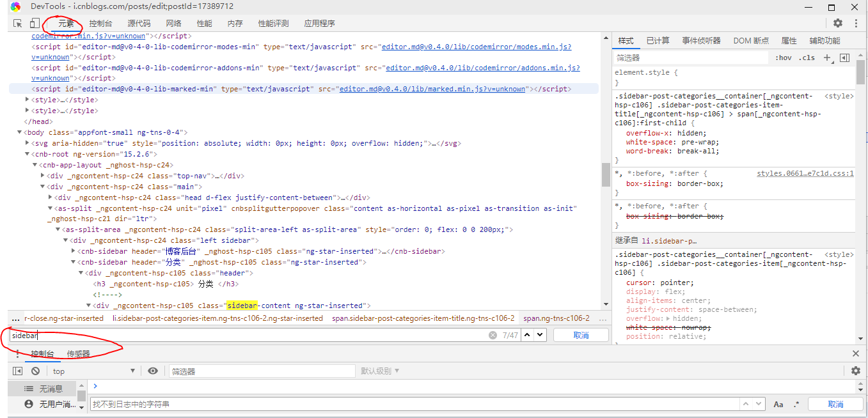Image resolution: width=868 pixels, height=418 pixels.
Task: Focus the log string search field
Action: coord(414,404)
